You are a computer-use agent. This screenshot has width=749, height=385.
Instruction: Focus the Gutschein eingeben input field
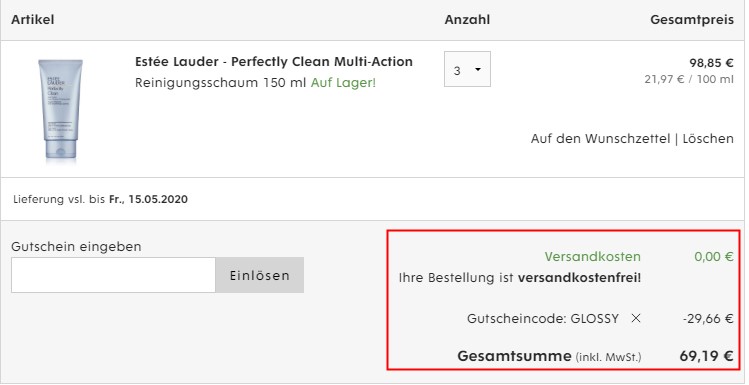tap(113, 275)
